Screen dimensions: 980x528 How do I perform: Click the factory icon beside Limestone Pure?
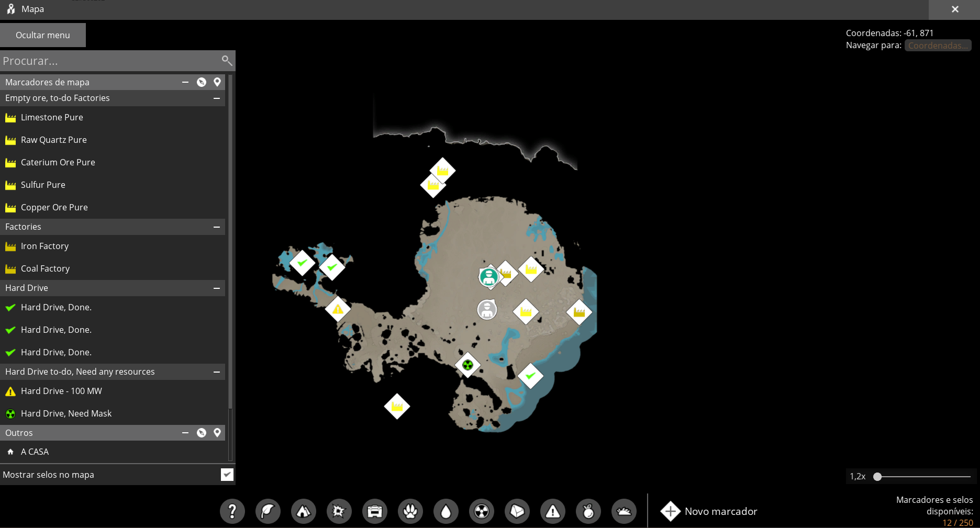tap(10, 118)
